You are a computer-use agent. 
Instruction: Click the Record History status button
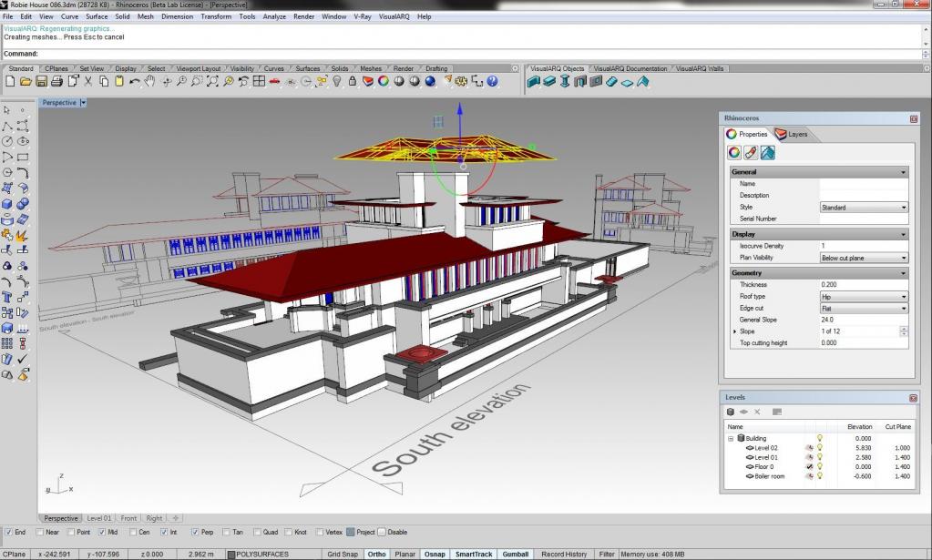[x=564, y=554]
